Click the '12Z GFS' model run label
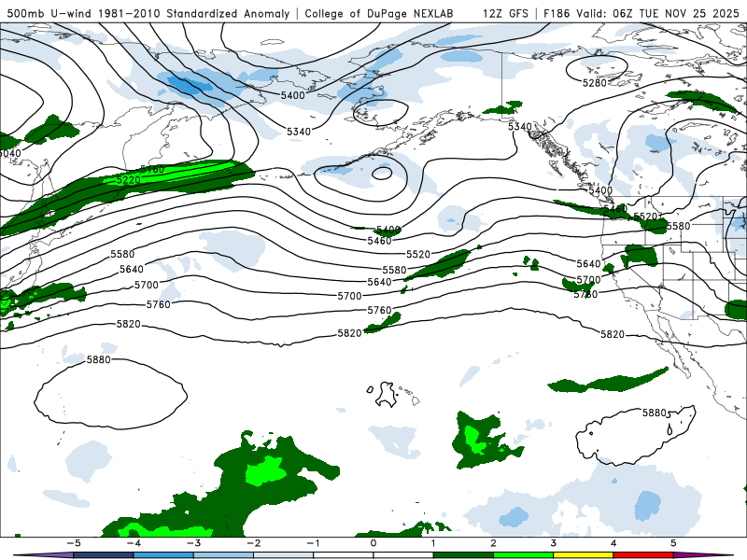Image resolution: width=747 pixels, height=560 pixels. (505, 13)
